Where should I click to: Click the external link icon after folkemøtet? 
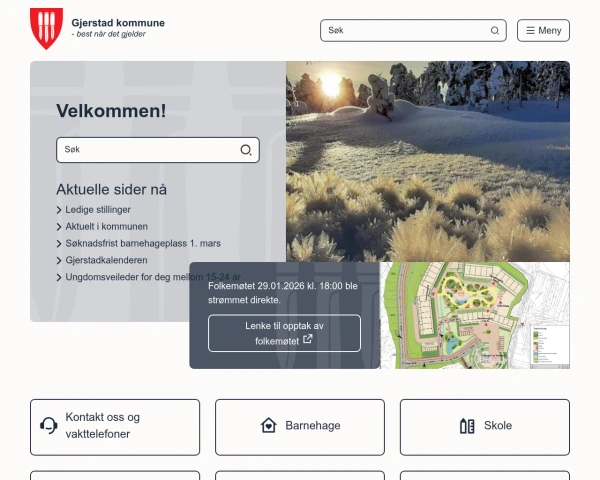point(308,339)
